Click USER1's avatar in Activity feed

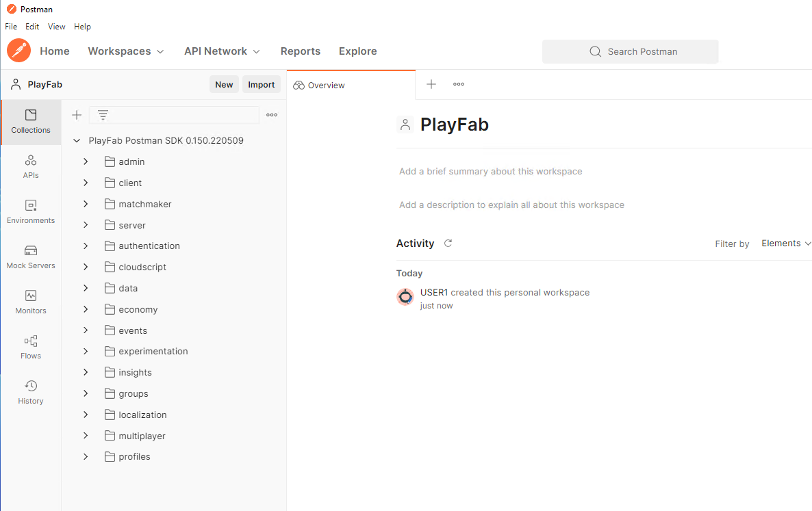point(405,297)
